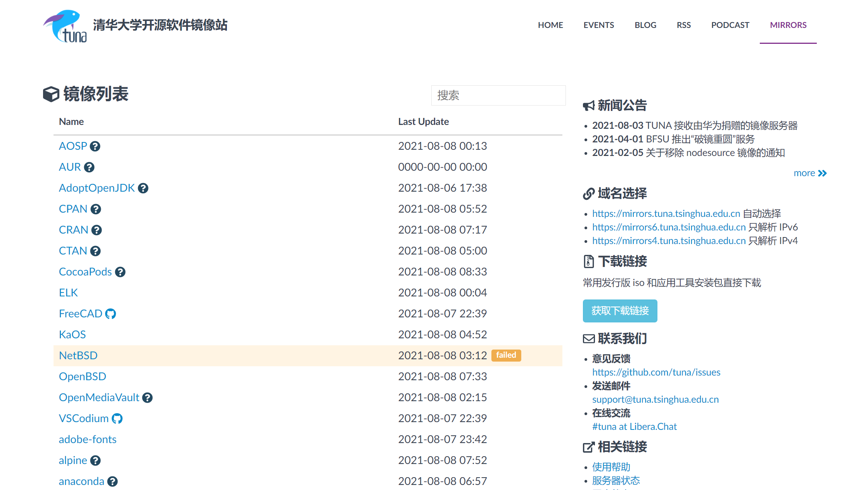This screenshot has width=868, height=490.
Task: Click the more news link
Action: pyautogui.click(x=804, y=173)
